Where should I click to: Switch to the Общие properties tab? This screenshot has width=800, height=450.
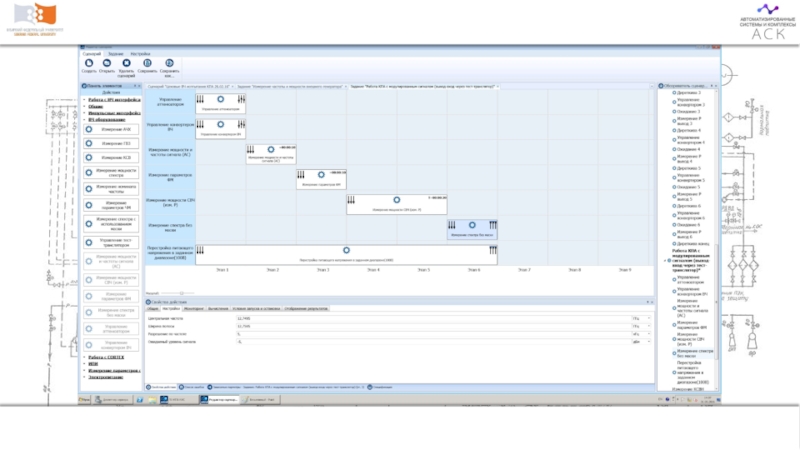[153, 309]
